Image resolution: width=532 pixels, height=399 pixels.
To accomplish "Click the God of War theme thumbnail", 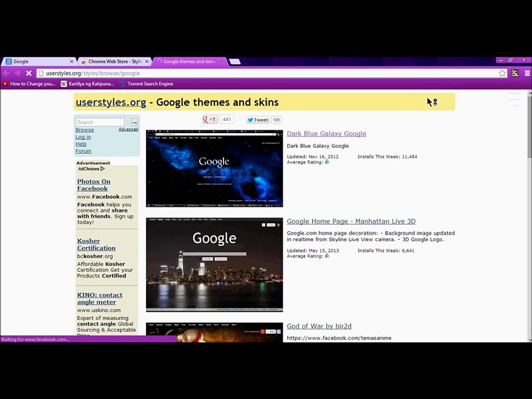I will tap(214, 332).
